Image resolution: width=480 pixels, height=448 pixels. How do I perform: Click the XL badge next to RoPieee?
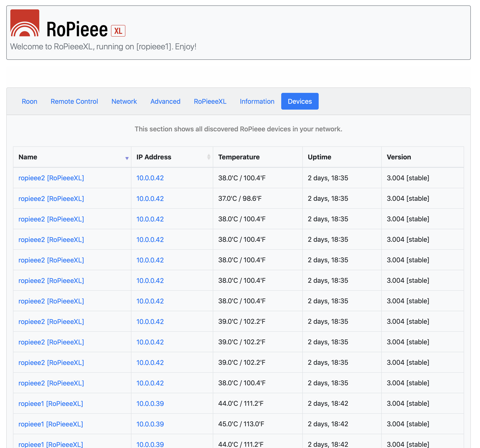118,31
